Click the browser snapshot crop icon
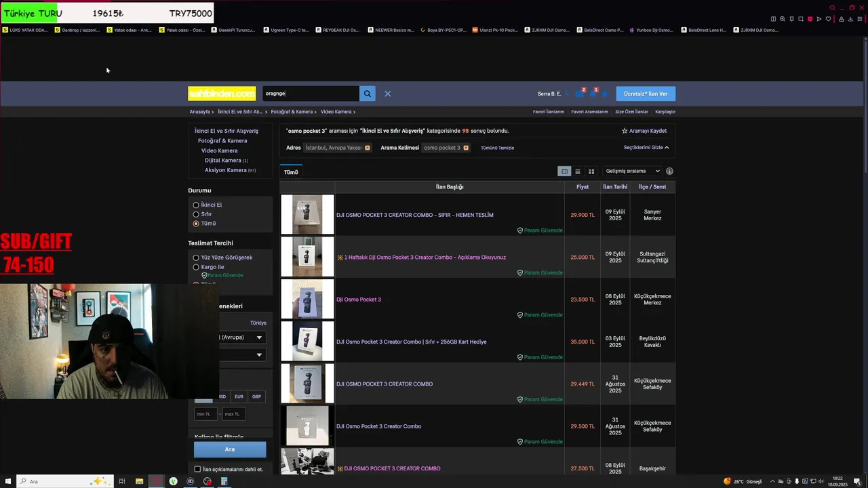868x488 pixels. tap(801, 19)
